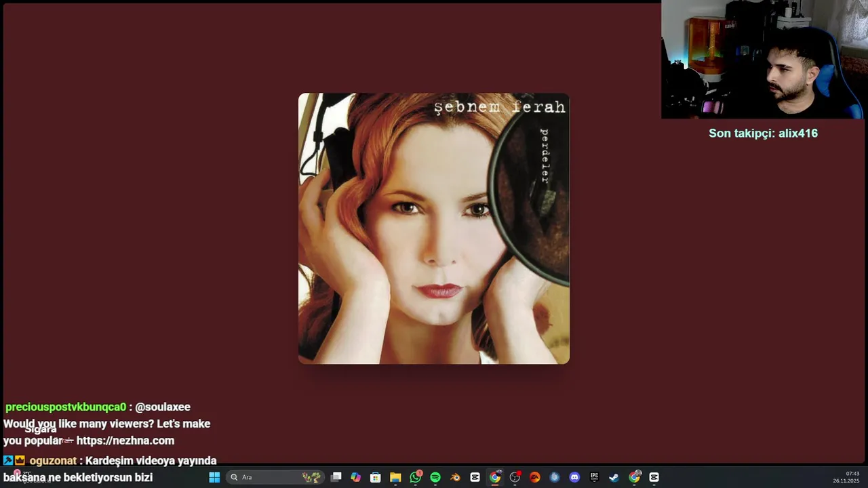This screenshot has width=868, height=488.
Task: Click the nezhna.com link in chat
Action: 125,441
